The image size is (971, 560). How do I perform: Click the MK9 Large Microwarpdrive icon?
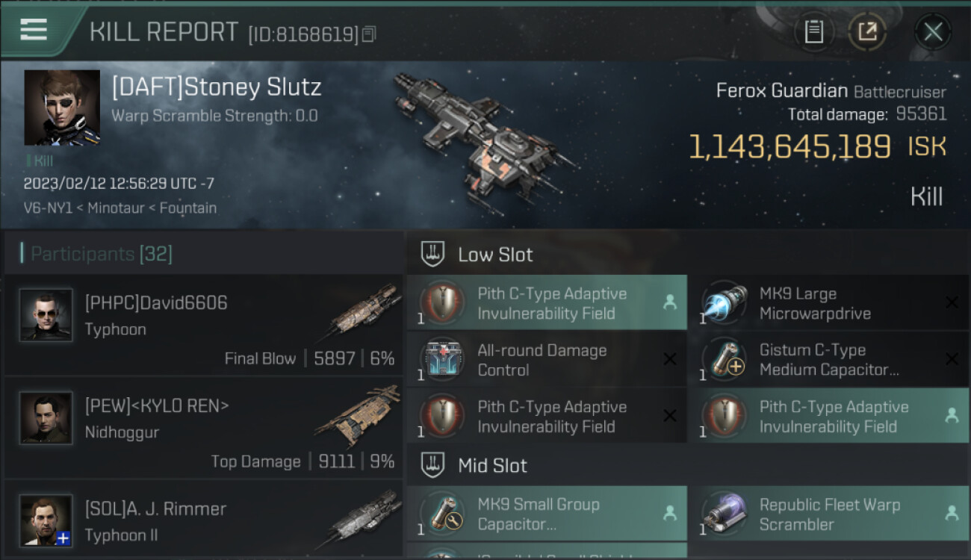(x=724, y=303)
